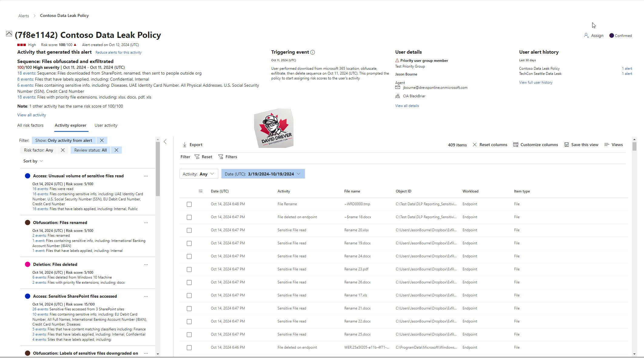The width and height of the screenshot is (644, 358).
Task: Select checkbox for Rename 17.xls row
Action: (x=189, y=296)
